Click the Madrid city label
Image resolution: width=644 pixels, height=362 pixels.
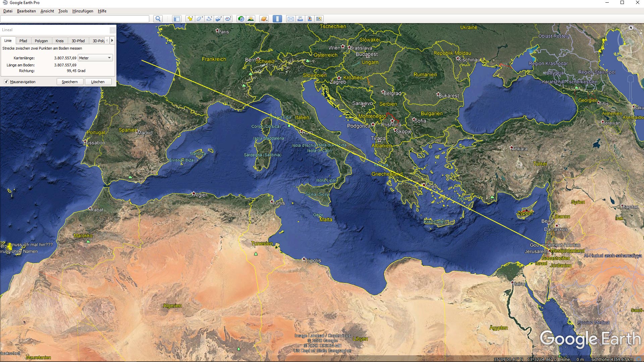(145, 133)
